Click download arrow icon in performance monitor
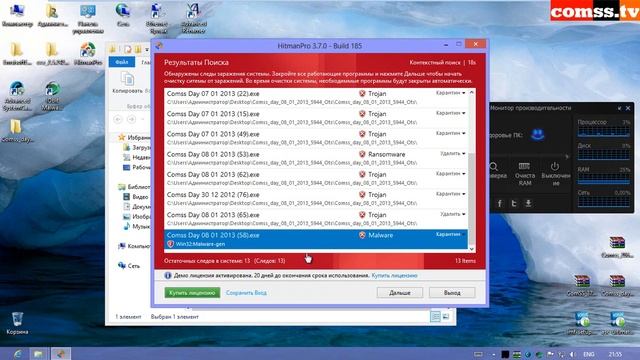This screenshot has width=640, height=360. [x=528, y=203]
